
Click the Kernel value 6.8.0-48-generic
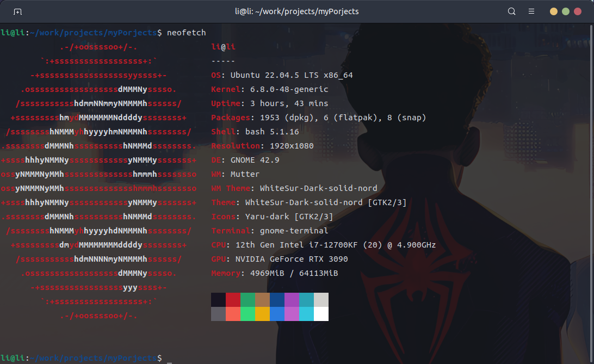pyautogui.click(x=289, y=89)
